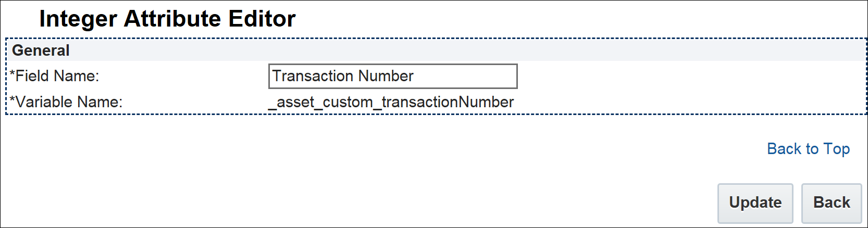
Task: Click the word Integer in the page title
Action: (78, 19)
